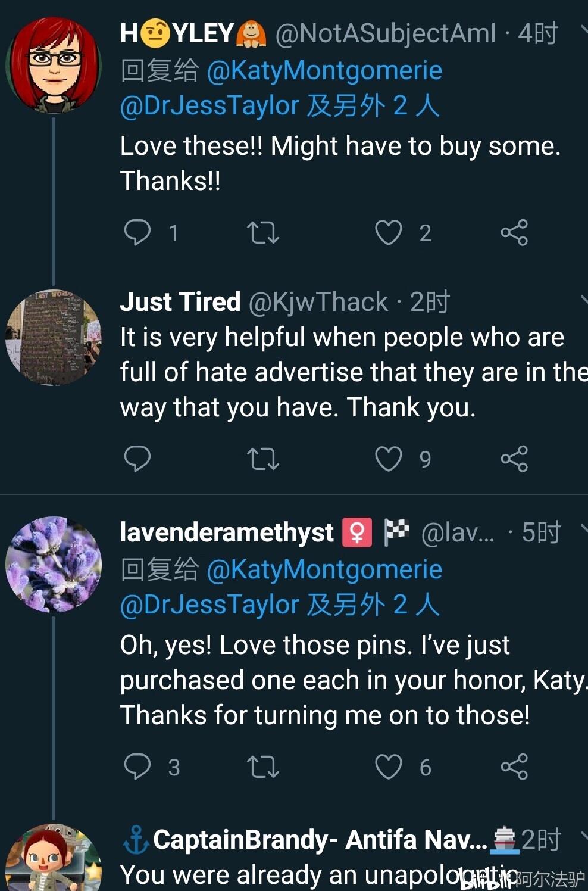View lavenderamethyst's lavender flower avatar
The height and width of the screenshot is (891, 588).
[x=54, y=564]
